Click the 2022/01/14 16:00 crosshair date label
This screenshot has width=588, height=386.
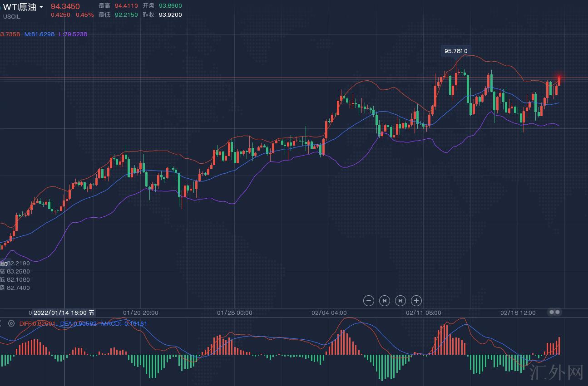tap(64, 313)
